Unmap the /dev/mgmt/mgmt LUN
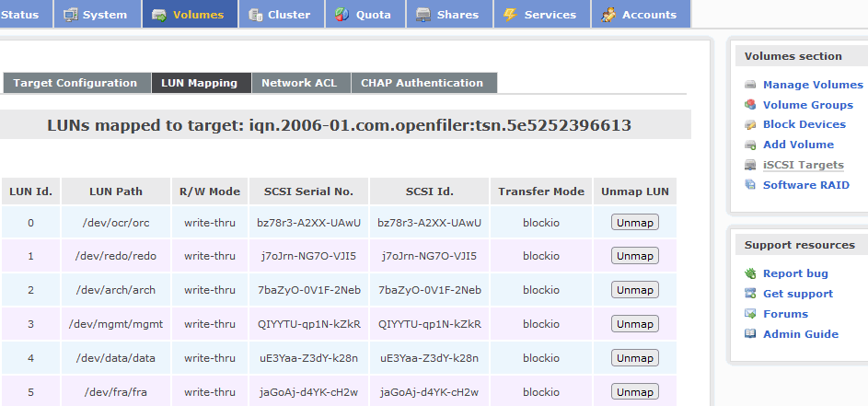This screenshot has width=868, height=406. (x=635, y=324)
